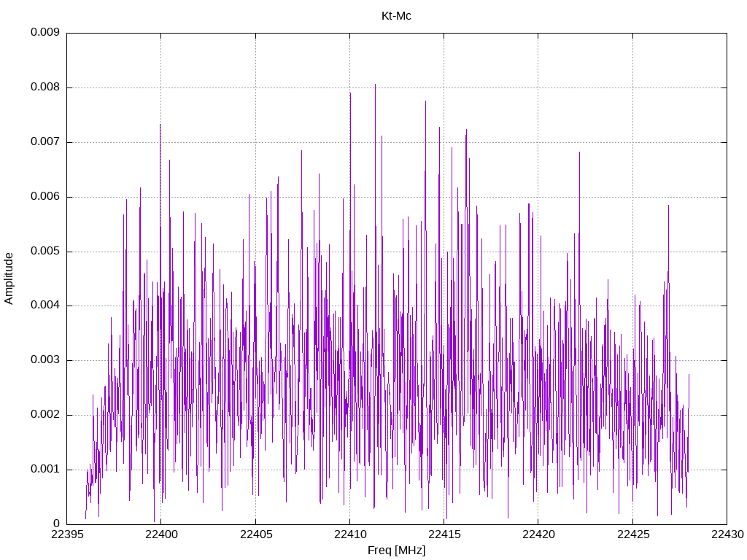Click the 22430 x-axis tick label
Viewport: 747px width, 560px height.
pyautogui.click(x=727, y=534)
